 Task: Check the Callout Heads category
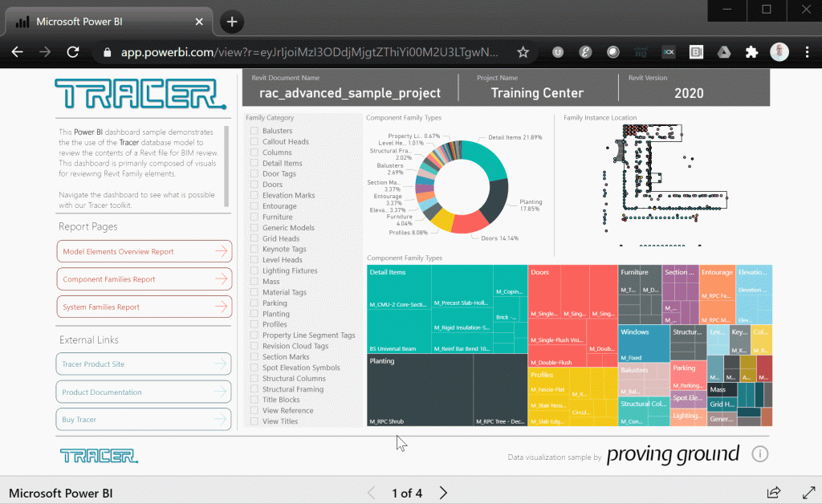click(x=254, y=141)
